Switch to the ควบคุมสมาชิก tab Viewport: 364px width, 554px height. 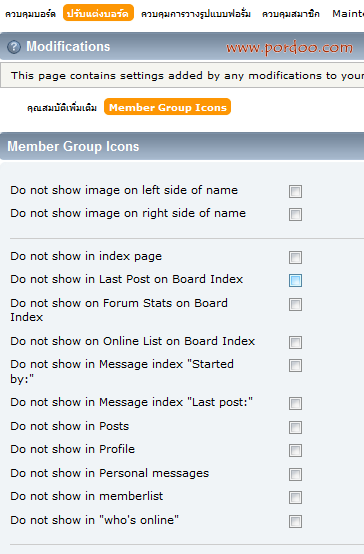[x=290, y=13]
